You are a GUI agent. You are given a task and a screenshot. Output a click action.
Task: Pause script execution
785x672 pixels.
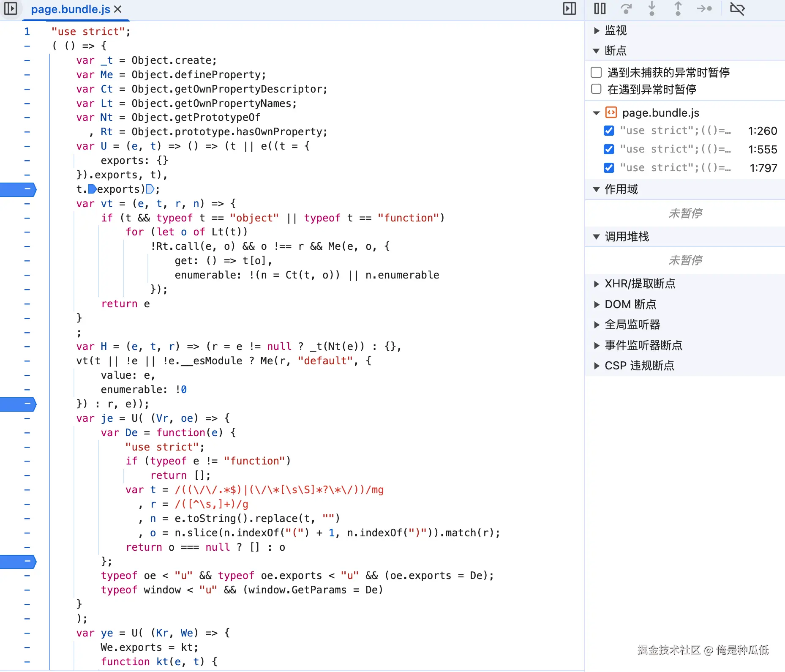pyautogui.click(x=600, y=8)
